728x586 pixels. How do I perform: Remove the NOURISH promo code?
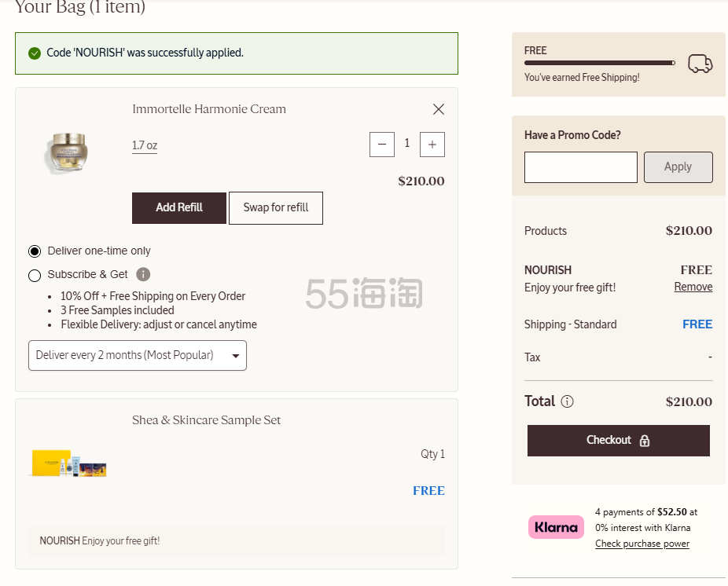(693, 287)
